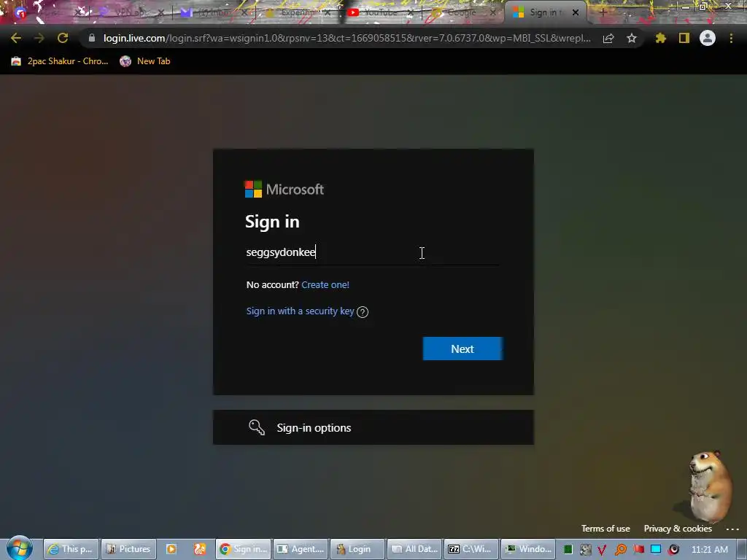The height and width of the screenshot is (560, 747).
Task: Open Privacy & cookies link
Action: pos(678,529)
